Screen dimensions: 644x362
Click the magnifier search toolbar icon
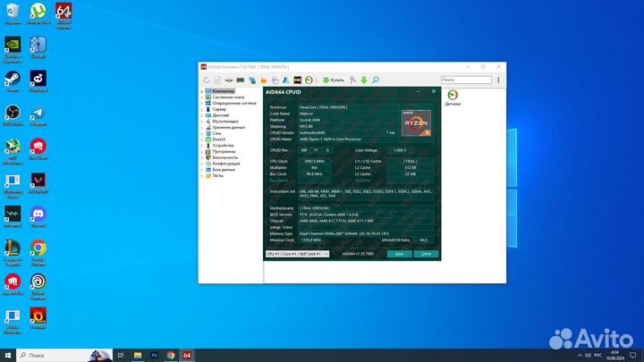(375, 80)
